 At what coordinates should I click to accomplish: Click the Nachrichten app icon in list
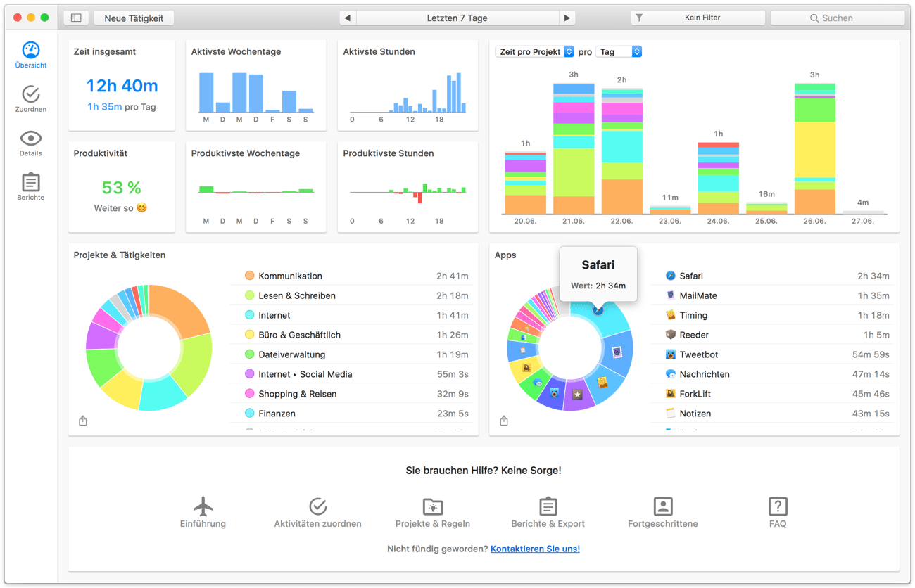(x=671, y=374)
